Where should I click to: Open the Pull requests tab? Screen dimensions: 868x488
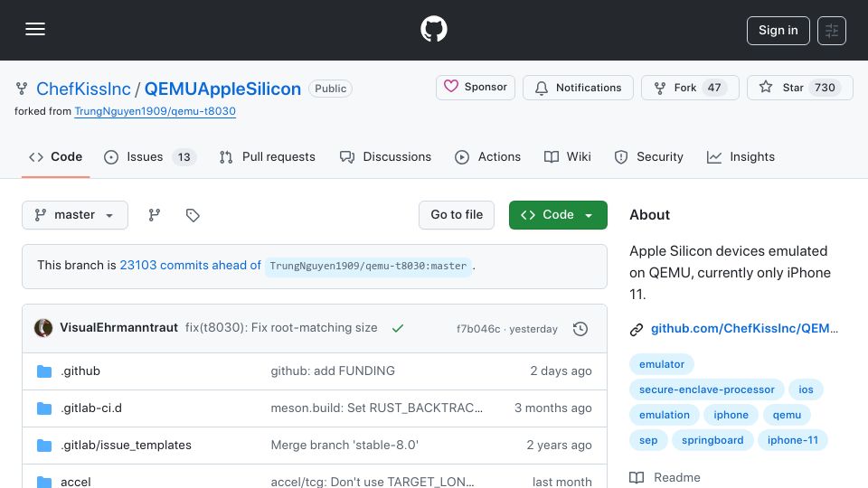268,157
